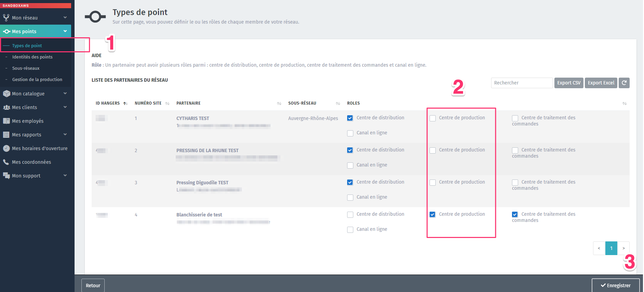The height and width of the screenshot is (292, 644).
Task: Click partner name Pressing Diguodile TEST
Action: coord(202,183)
